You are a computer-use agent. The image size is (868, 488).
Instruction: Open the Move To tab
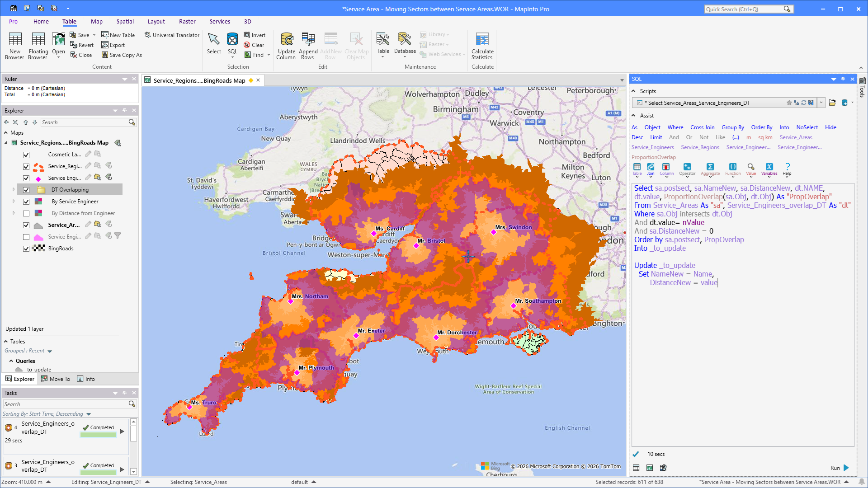[x=56, y=379]
